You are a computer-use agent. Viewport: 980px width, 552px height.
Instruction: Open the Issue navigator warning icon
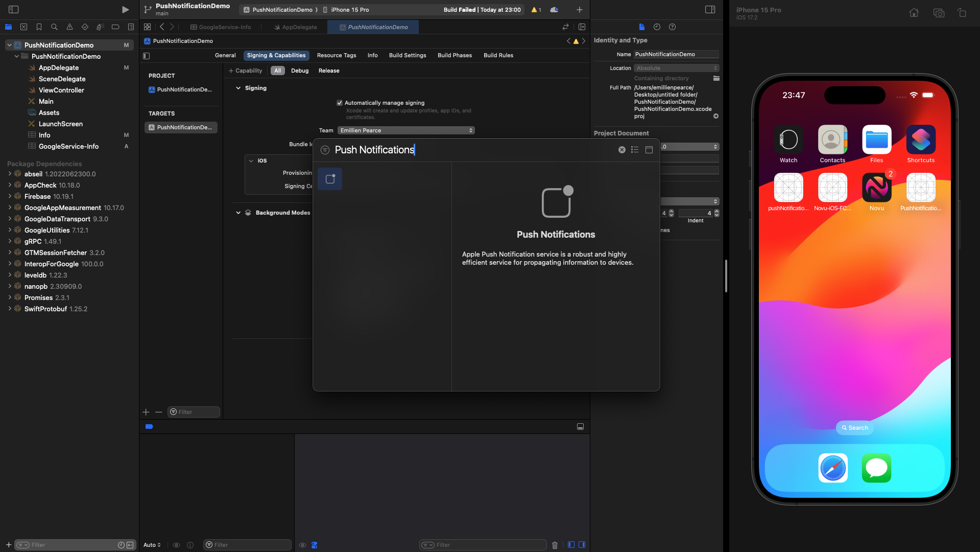(69, 27)
